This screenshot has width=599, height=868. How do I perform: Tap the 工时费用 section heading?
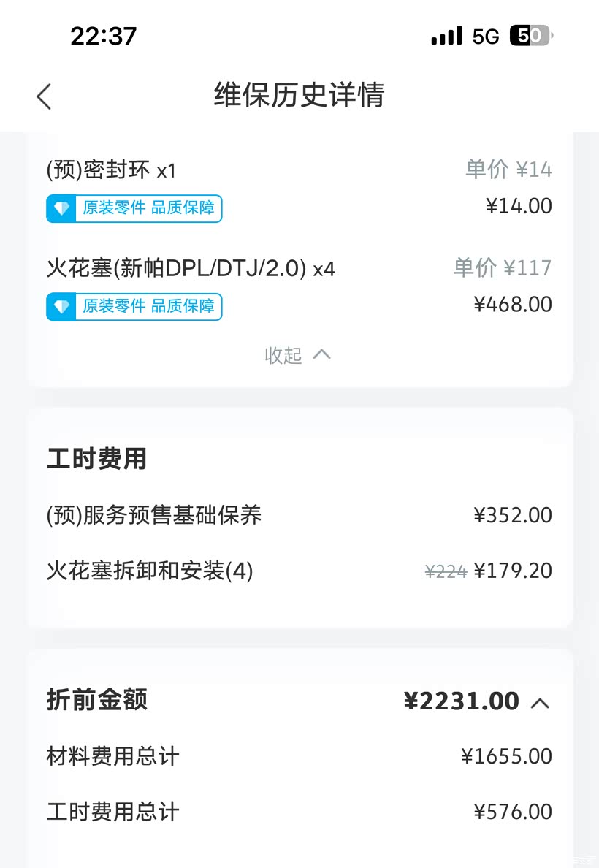click(x=96, y=459)
